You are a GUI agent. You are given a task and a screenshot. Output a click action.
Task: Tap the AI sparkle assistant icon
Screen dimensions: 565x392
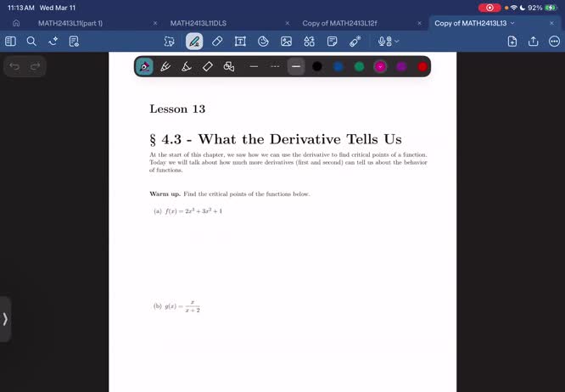click(x=53, y=42)
